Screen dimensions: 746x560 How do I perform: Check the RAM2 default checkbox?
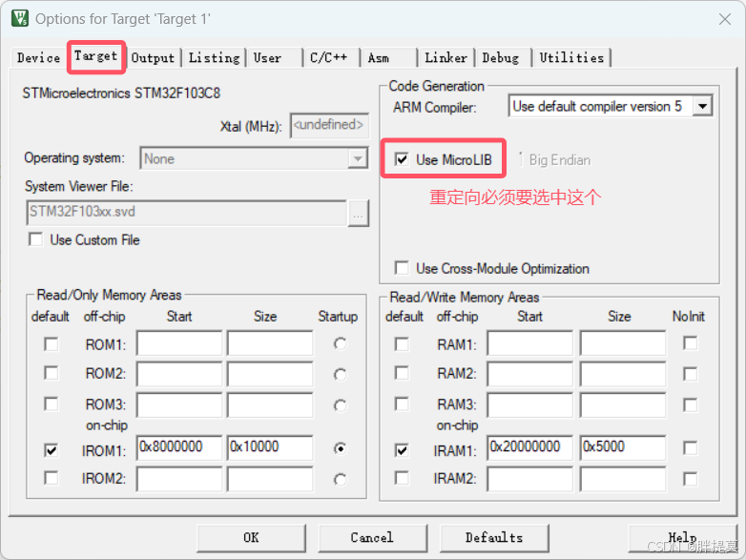pos(402,373)
